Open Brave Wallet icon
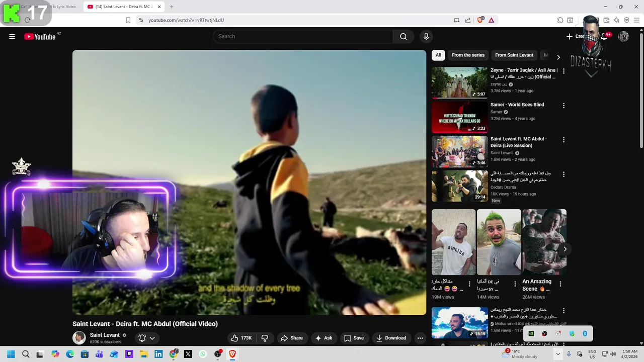 tap(606, 20)
